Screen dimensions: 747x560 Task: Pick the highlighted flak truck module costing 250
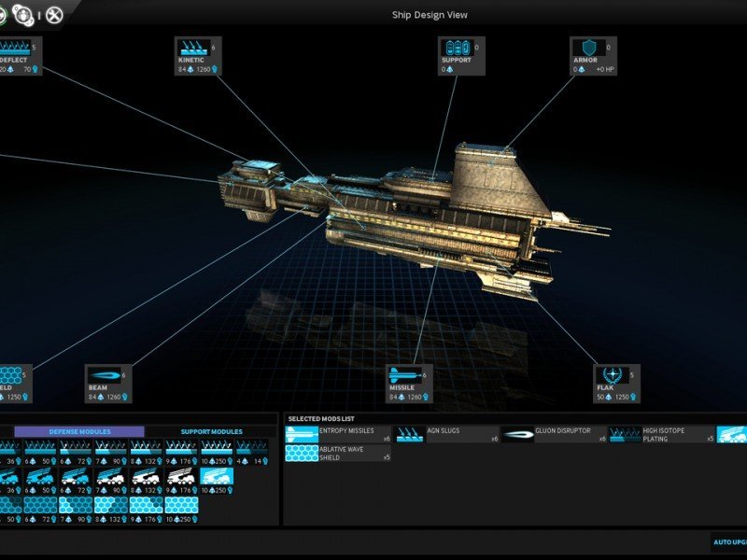(217, 476)
